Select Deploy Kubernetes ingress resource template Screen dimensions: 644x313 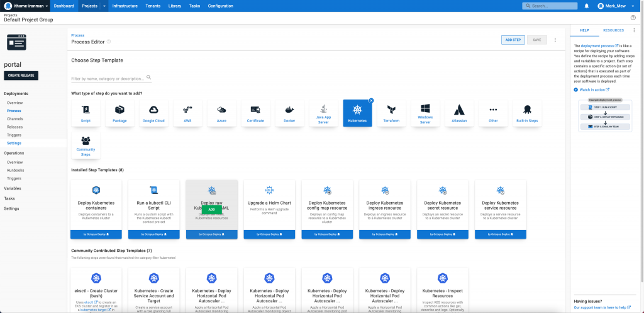385,209
